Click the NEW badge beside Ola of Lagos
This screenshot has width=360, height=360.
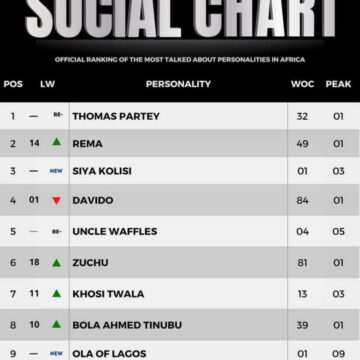pyautogui.click(x=56, y=353)
